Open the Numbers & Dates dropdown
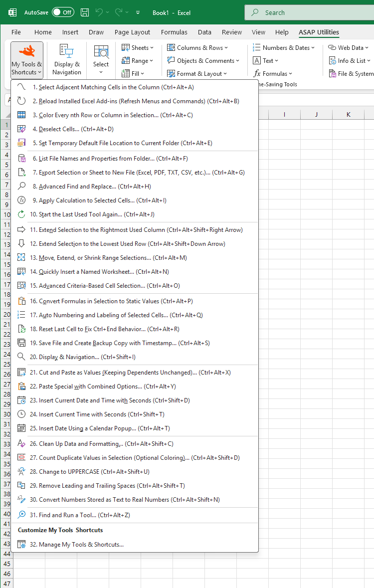Image resolution: width=374 pixels, height=588 pixels. tap(284, 47)
